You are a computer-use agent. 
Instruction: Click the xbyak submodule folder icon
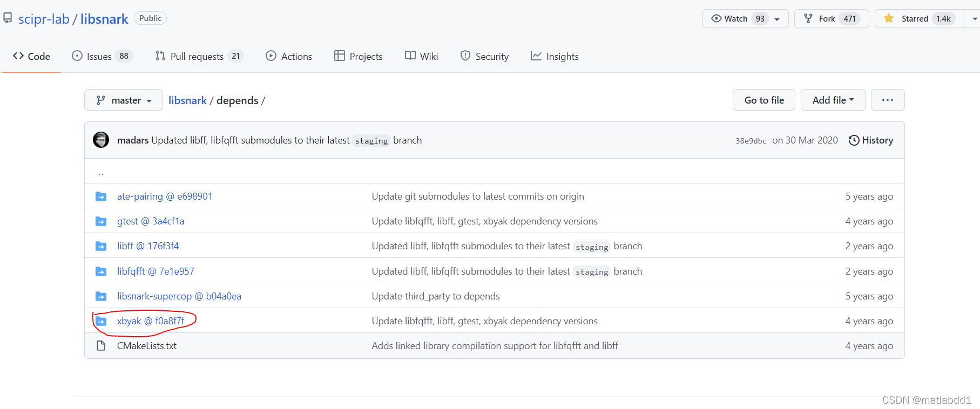(101, 321)
